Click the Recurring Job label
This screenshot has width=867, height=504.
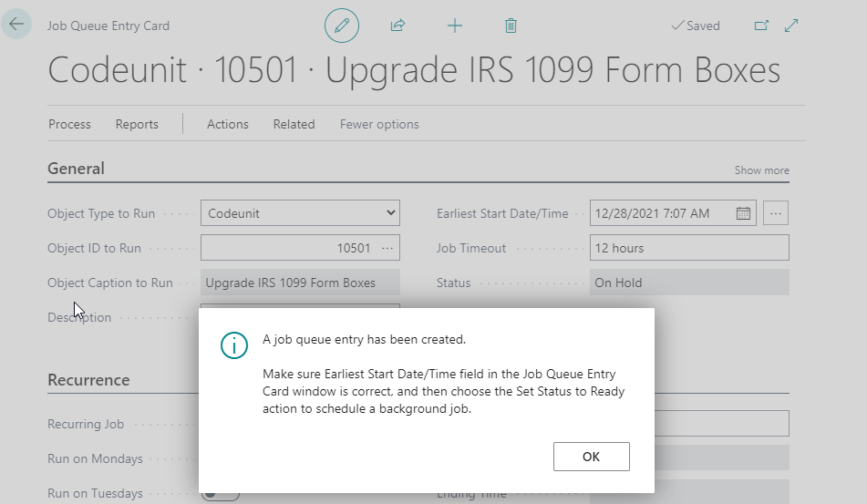click(x=86, y=425)
